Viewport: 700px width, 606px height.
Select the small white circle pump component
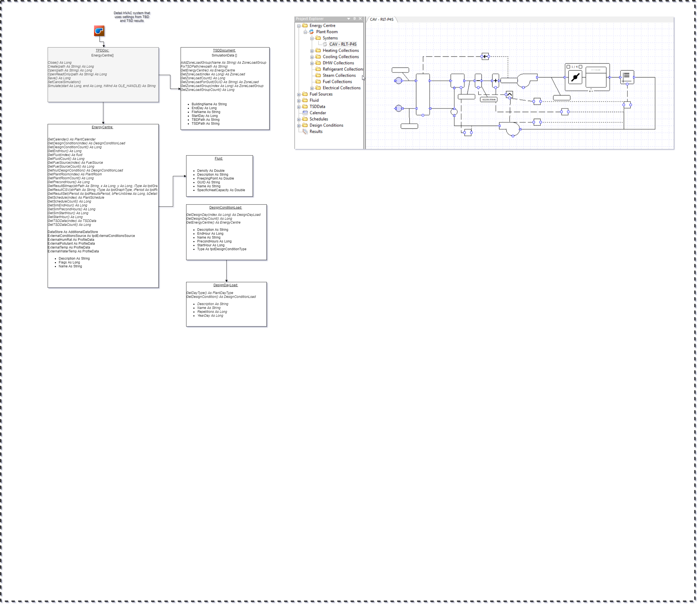454,112
